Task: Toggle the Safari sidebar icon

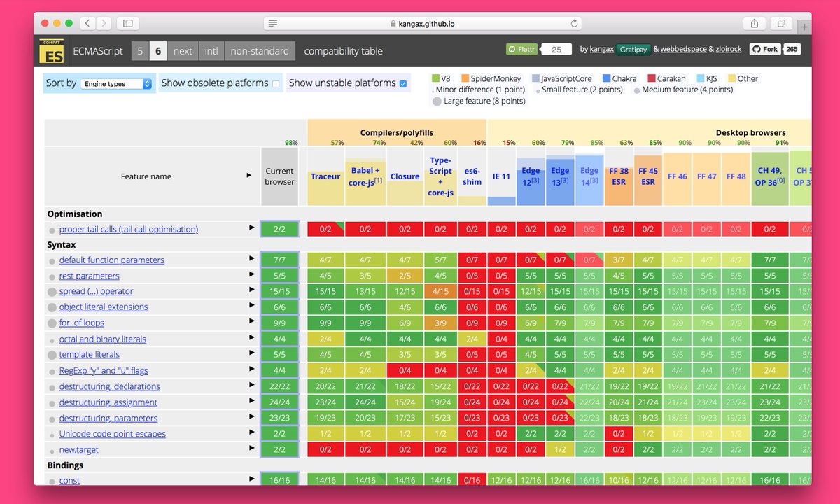Action: [x=127, y=23]
